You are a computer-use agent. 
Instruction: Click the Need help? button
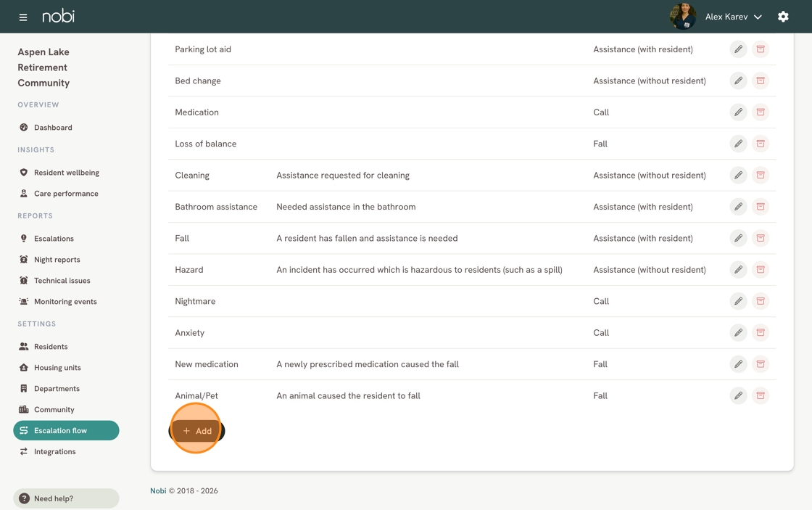pyautogui.click(x=66, y=498)
